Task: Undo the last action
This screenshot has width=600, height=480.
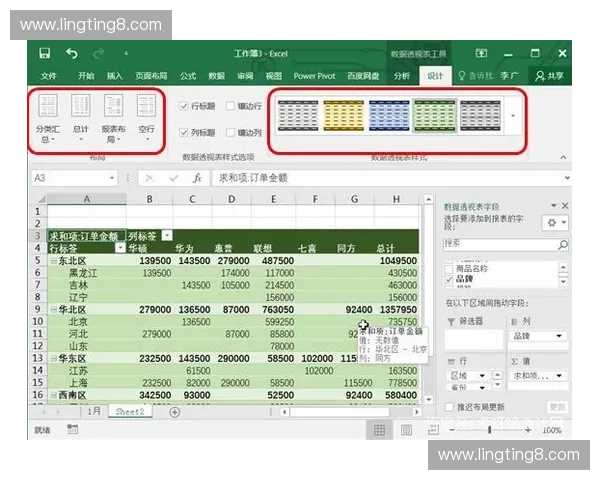Action: [72, 54]
